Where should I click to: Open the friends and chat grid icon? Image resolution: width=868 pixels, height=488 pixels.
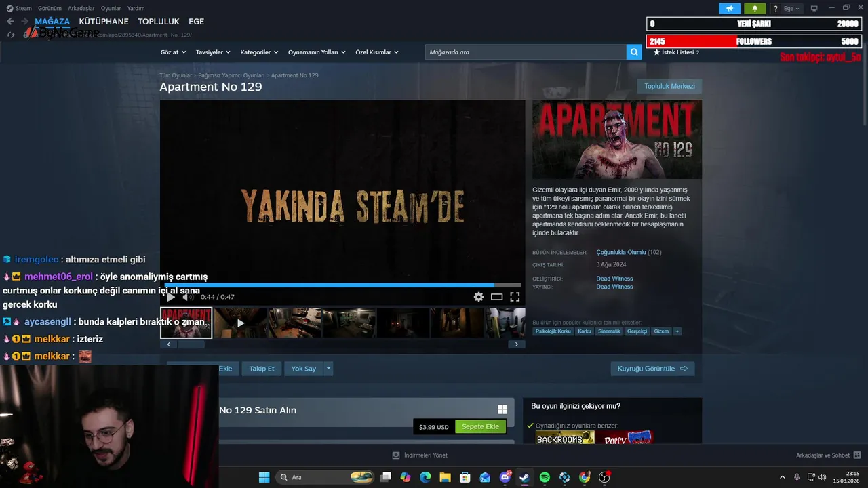pyautogui.click(x=857, y=455)
